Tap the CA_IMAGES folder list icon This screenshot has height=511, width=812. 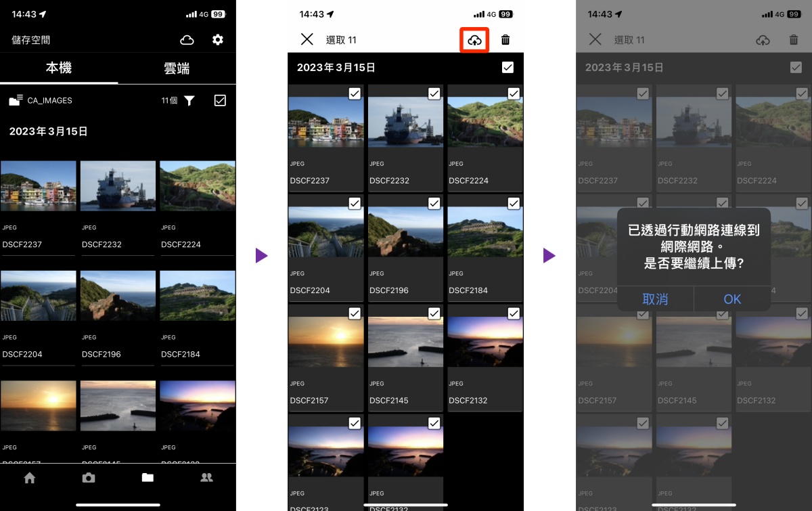[x=17, y=100]
